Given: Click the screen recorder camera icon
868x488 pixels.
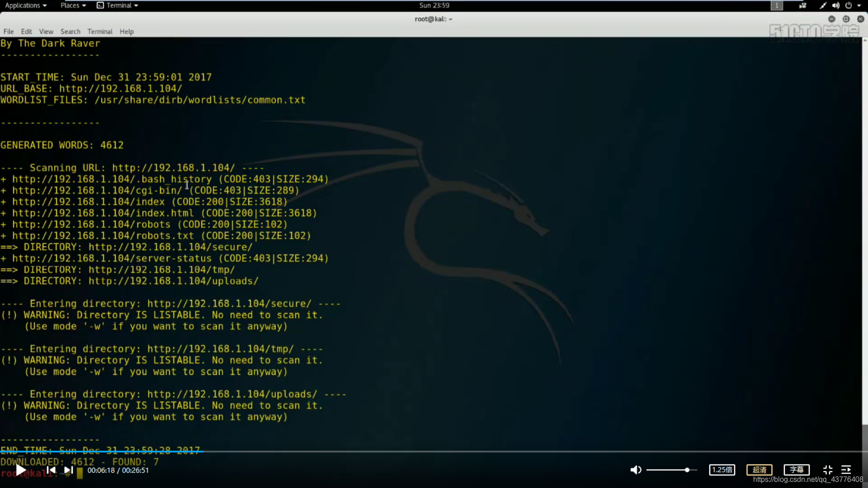Looking at the screenshot, I should pos(802,5).
